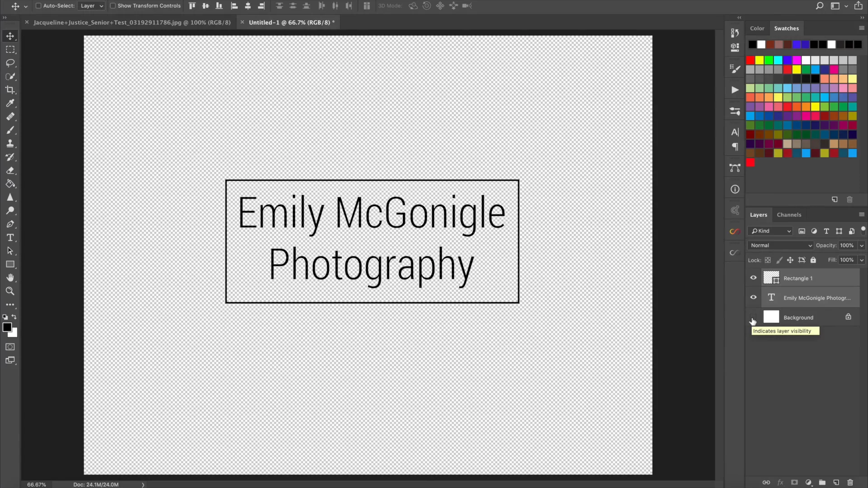This screenshot has height=488, width=868.
Task: Select the Horizontal Type tool
Action: [x=10, y=238]
